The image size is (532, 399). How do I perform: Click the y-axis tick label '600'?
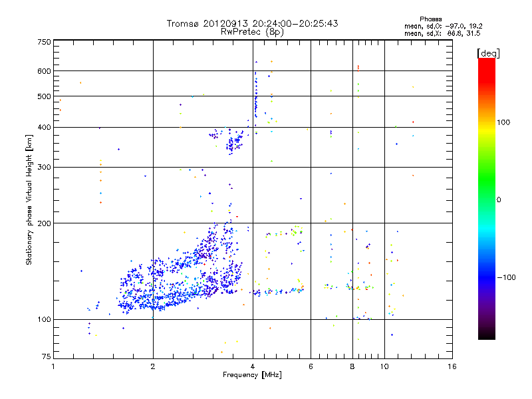[x=44, y=71]
